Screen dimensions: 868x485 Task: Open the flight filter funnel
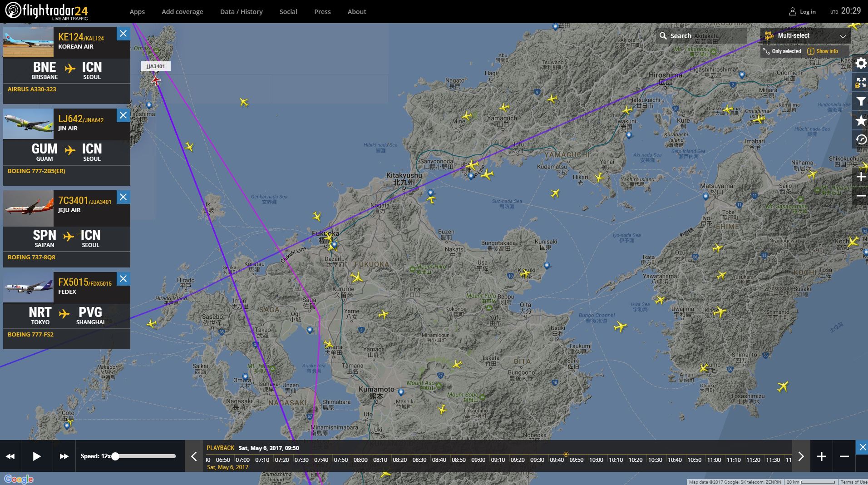[861, 101]
